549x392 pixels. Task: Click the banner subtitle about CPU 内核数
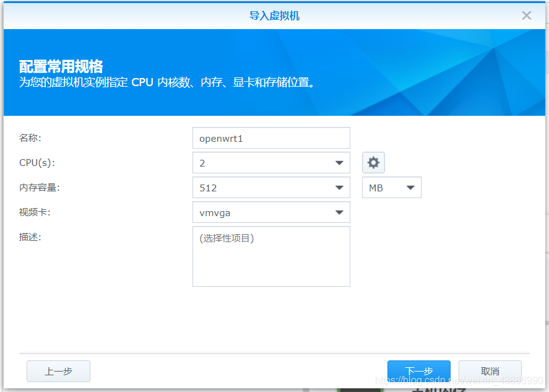(x=167, y=82)
